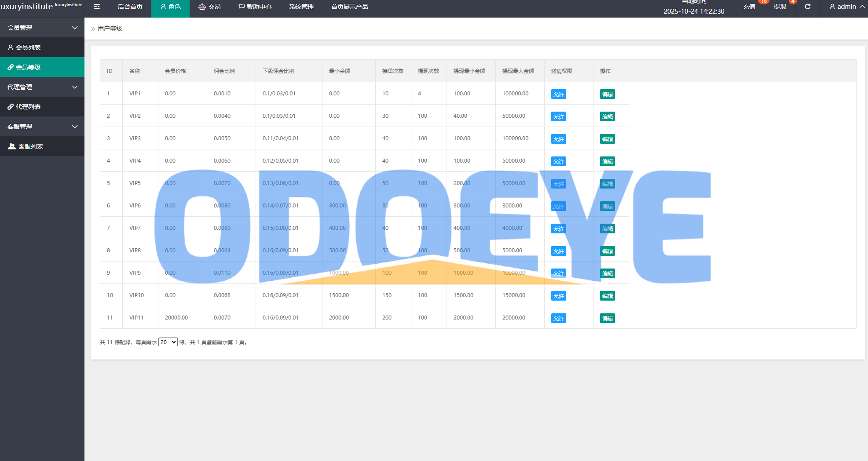Image resolution: width=868 pixels, height=461 pixels.
Task: Toggle 允许 invite permission for VIP7
Action: [558, 229]
